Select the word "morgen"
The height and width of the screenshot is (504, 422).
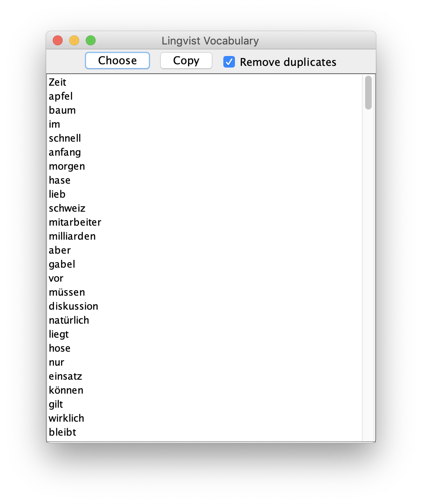[x=67, y=166]
